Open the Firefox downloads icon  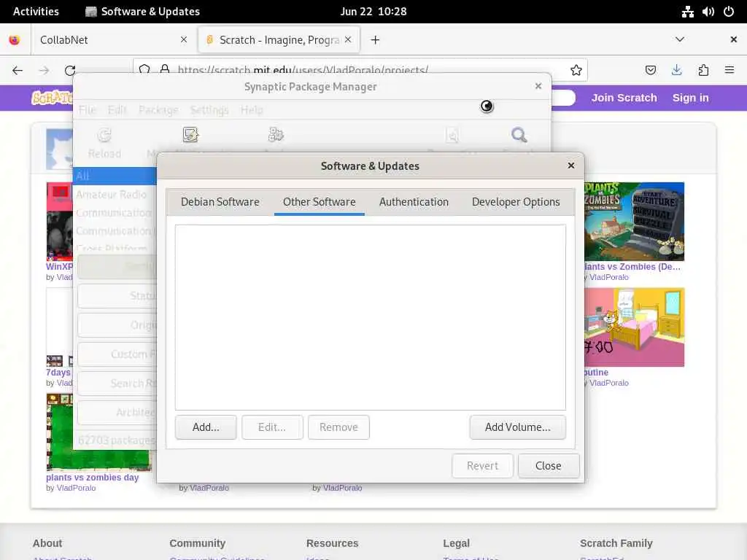point(676,70)
